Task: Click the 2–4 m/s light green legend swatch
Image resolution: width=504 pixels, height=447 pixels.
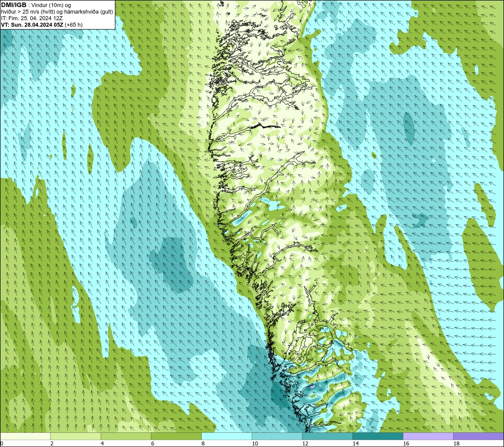Action: [x=76, y=436]
